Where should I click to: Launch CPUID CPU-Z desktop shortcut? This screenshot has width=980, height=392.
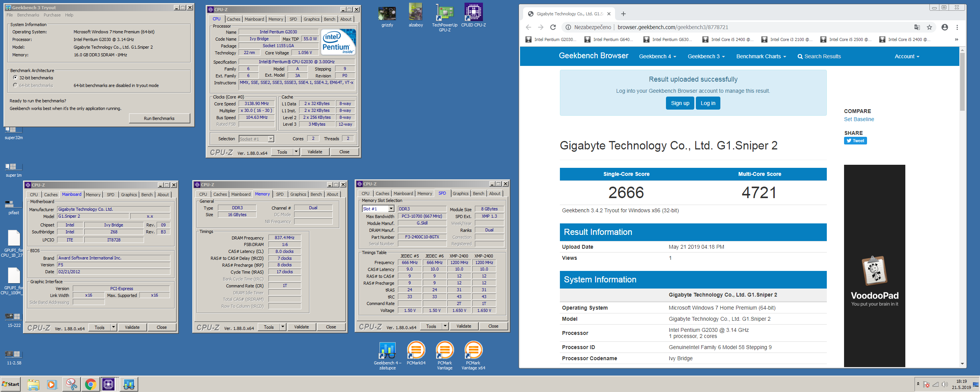473,16
